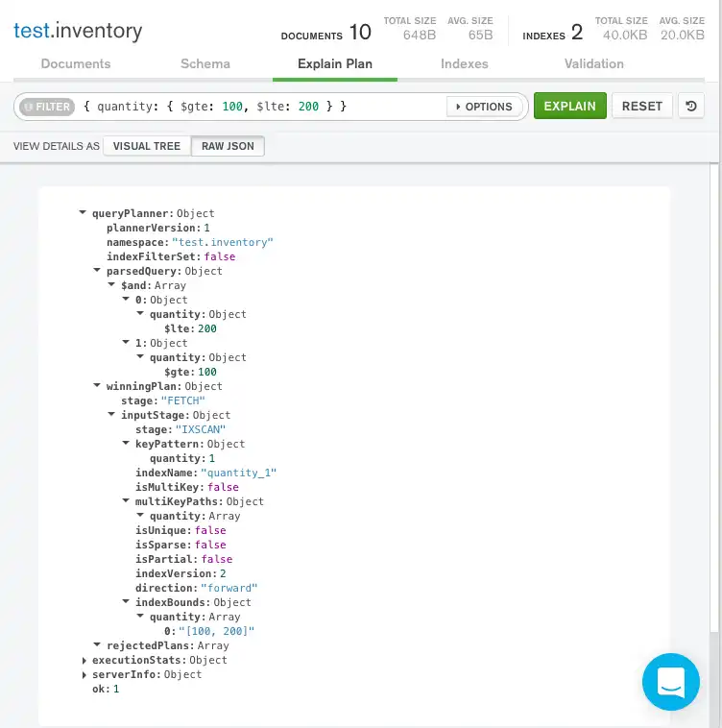722x728 pixels.
Task: Click the FILTER badge in query bar
Action: [x=46, y=107]
